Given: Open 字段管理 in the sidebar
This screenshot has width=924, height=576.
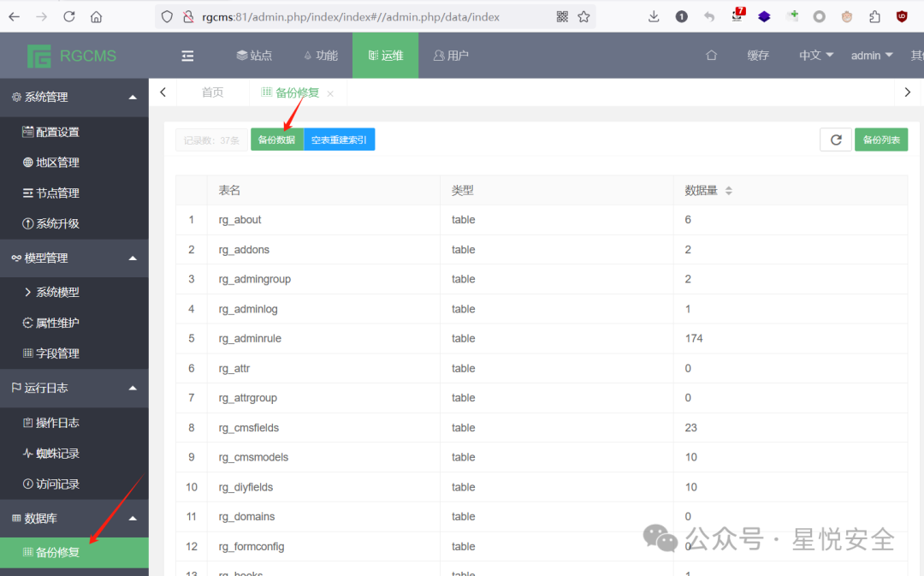Looking at the screenshot, I should tap(74, 353).
